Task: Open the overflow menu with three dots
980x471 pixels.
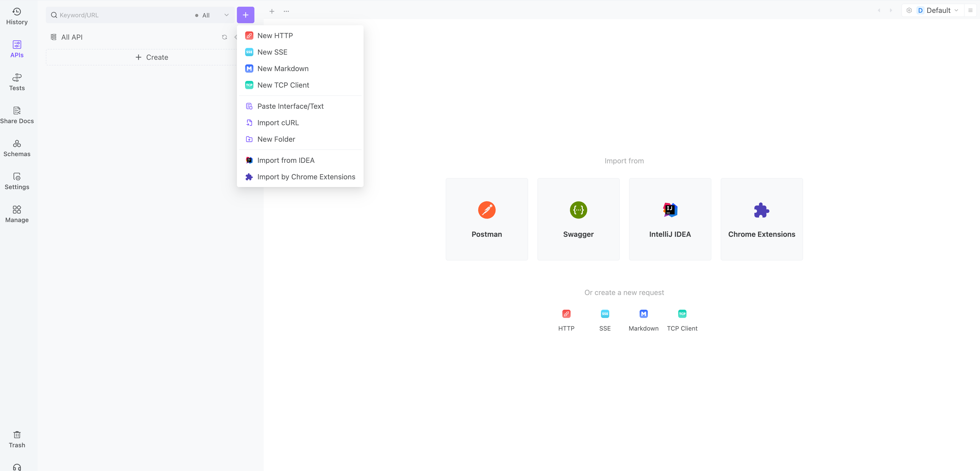Action: [x=286, y=11]
